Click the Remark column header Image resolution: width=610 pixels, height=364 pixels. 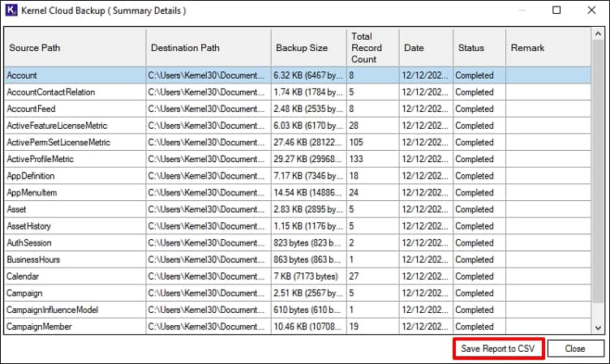(x=548, y=48)
